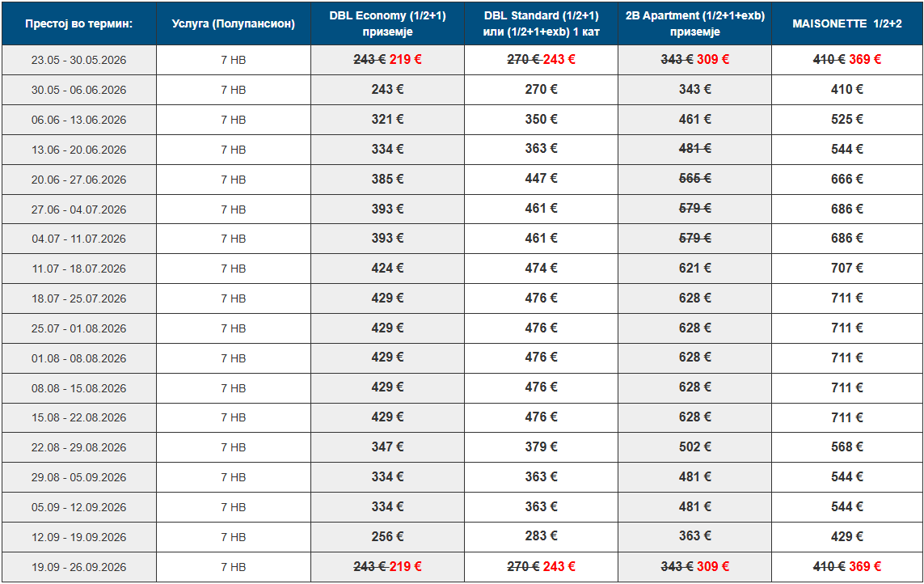Image resolution: width=924 pixels, height=584 pixels.
Task: Click the 2B Apartment column header
Action: (694, 23)
